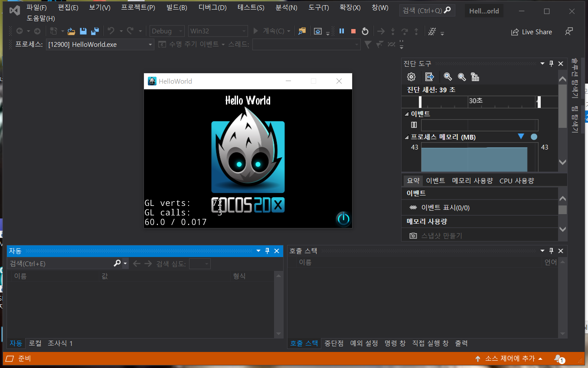Switch to the 이벤트 tab in diagnostic tools
The image size is (588, 368).
click(435, 181)
